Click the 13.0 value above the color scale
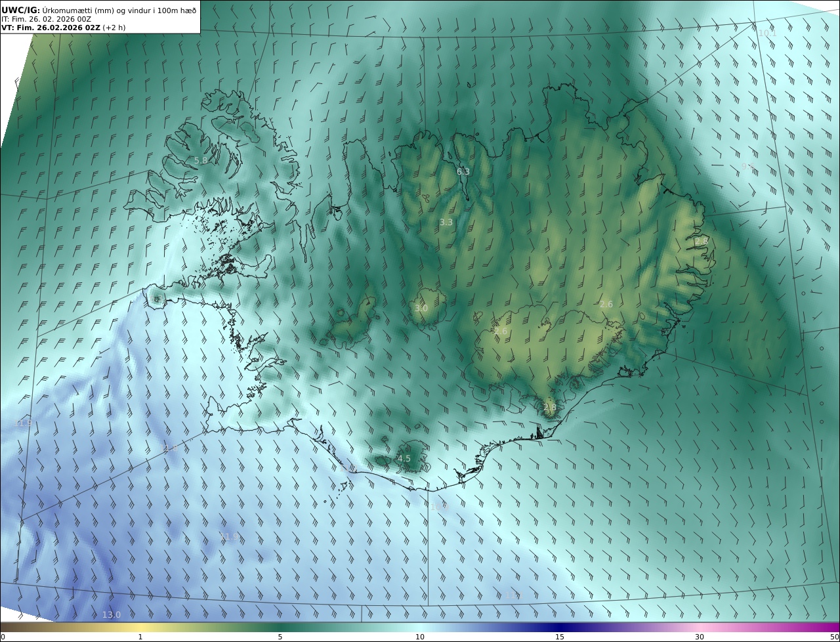Screen dimensions: 840x642 pos(112,614)
